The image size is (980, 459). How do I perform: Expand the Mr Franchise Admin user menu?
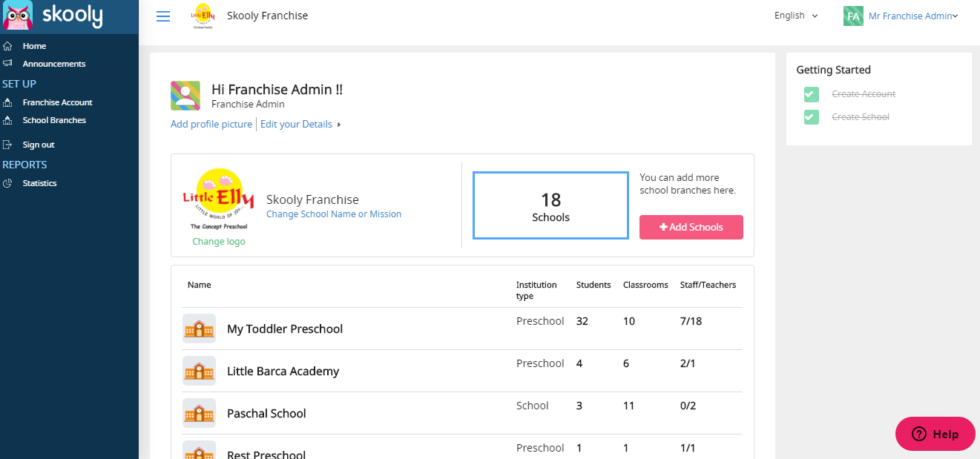pos(913,16)
